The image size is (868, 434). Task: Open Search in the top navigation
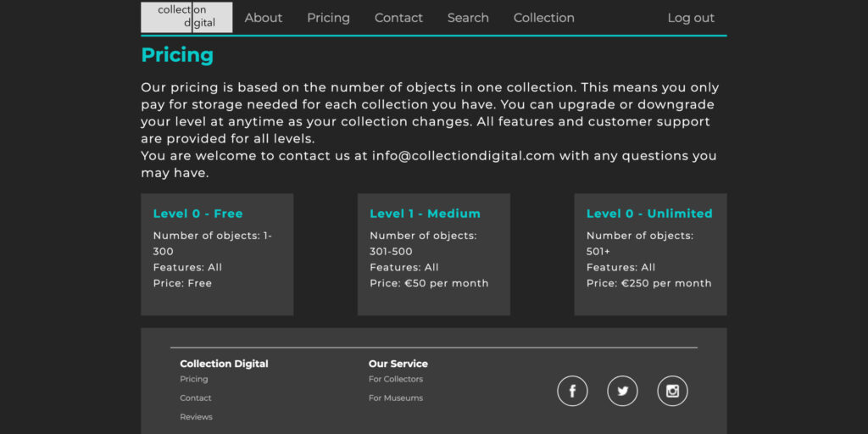coord(468,18)
